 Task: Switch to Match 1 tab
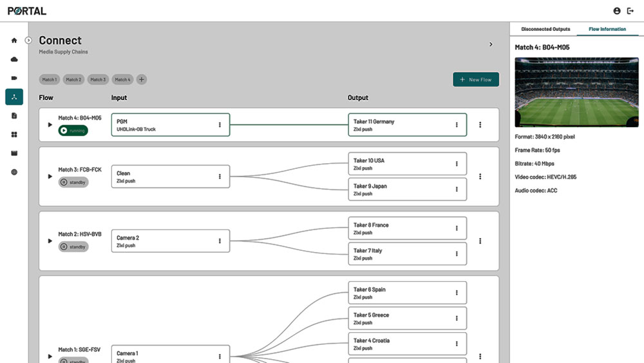click(x=50, y=79)
